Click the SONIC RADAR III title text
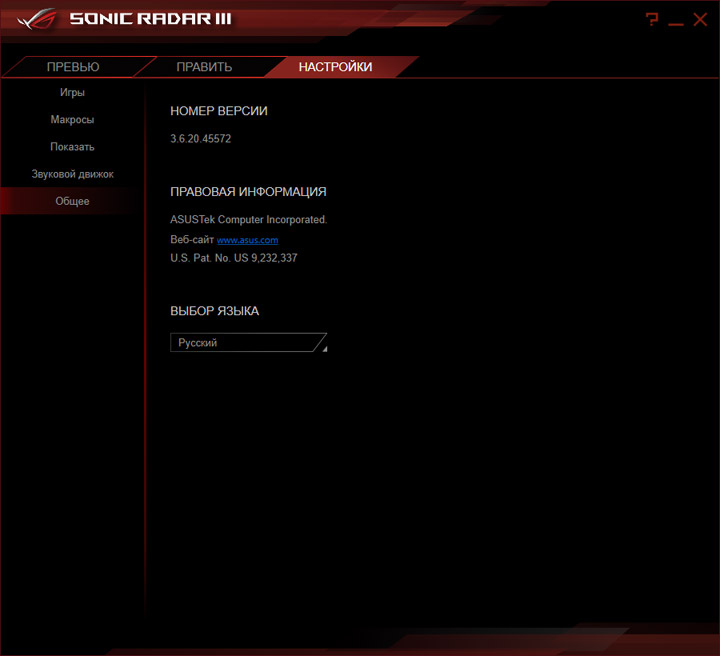 pos(151,19)
